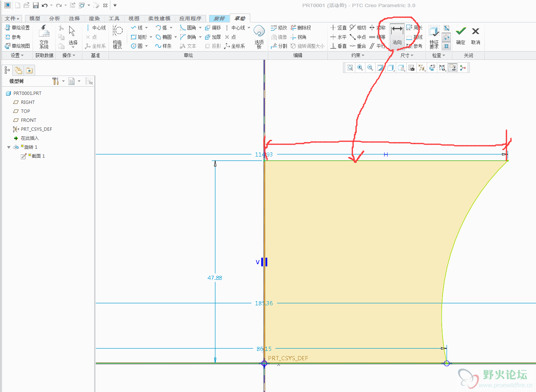Viewport: 536px width, 392px height.
Task: Click the 拐角 corner tool
Action: 298,37
